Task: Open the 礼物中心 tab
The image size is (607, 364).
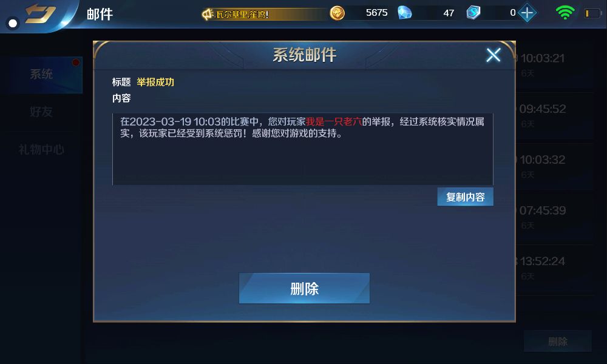Action: (x=41, y=149)
